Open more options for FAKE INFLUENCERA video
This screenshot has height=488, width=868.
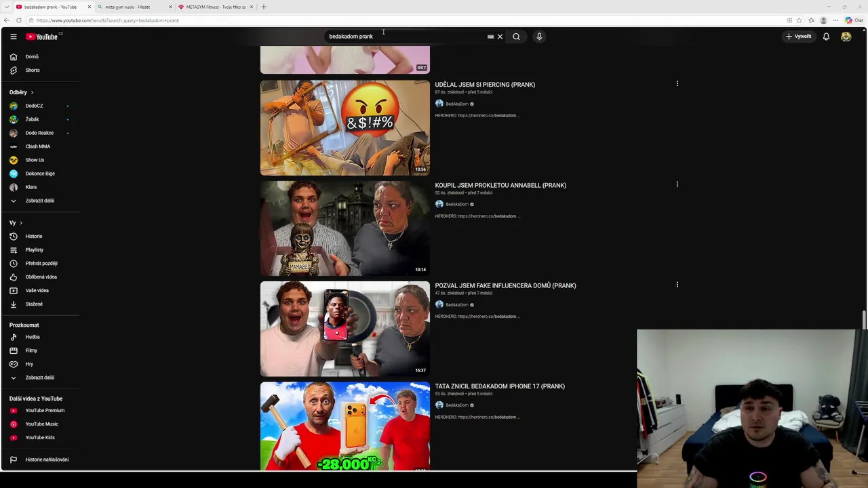(x=677, y=285)
